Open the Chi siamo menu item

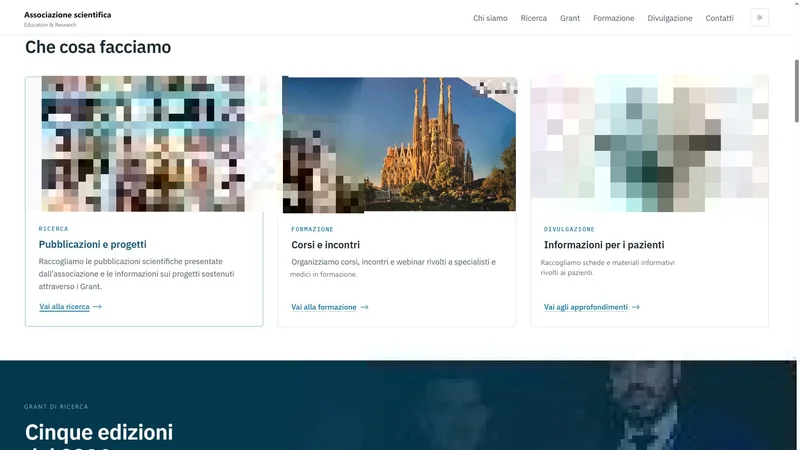(x=490, y=18)
